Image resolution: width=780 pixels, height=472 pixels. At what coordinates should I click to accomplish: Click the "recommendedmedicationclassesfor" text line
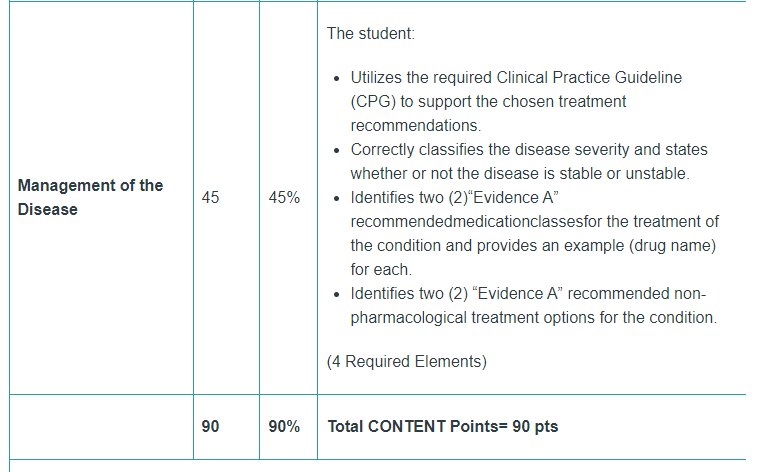point(534,221)
